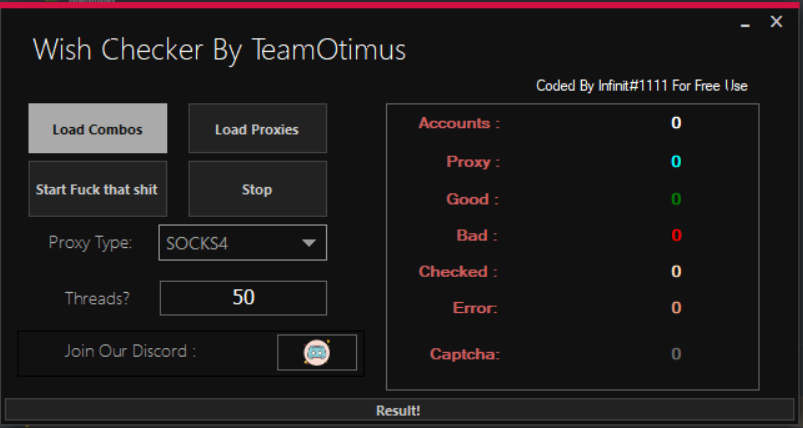
Task: Click the Stop button
Action: pyautogui.click(x=258, y=189)
